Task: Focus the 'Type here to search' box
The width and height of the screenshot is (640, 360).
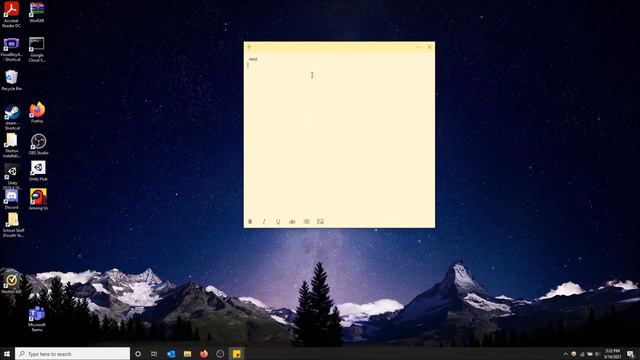Action: (x=73, y=354)
